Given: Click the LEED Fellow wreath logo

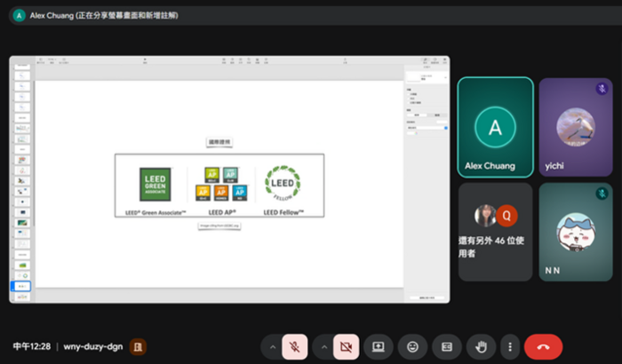Looking at the screenshot, I should point(283,183).
